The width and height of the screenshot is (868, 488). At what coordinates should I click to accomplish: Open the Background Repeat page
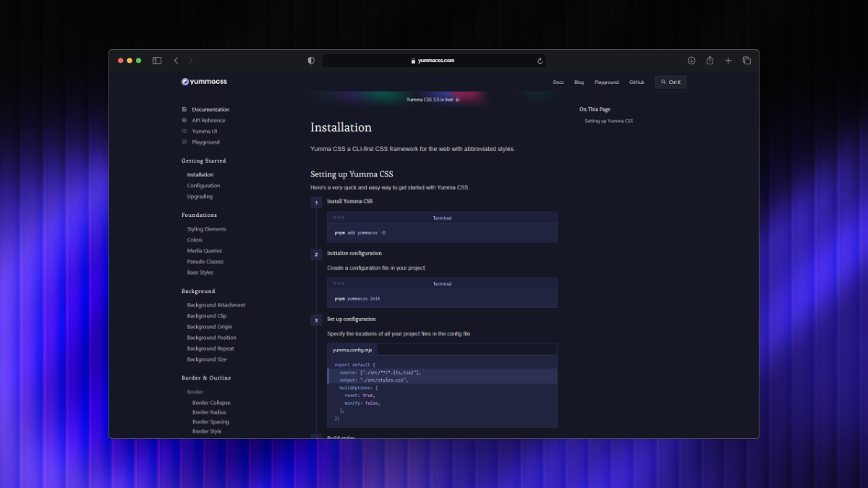pos(210,348)
